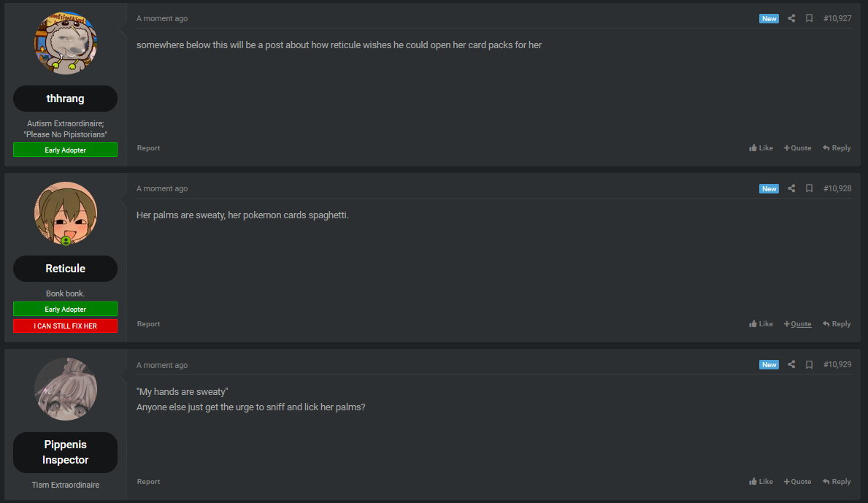The image size is (868, 503).
Task: Bookmark post #10,927
Action: [x=809, y=18]
